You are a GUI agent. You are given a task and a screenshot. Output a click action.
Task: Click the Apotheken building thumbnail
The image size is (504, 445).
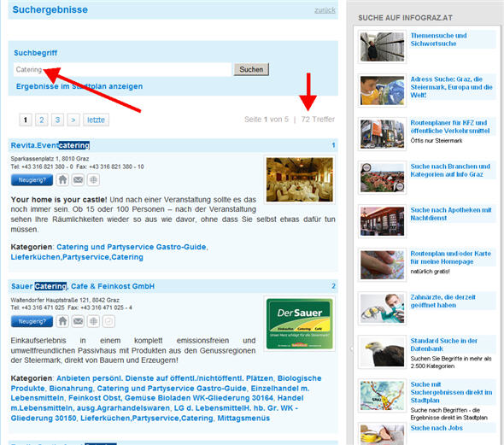(x=382, y=221)
